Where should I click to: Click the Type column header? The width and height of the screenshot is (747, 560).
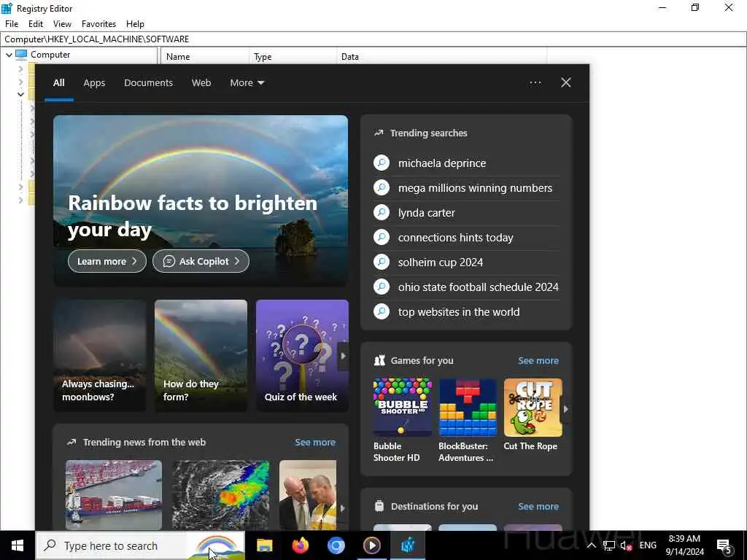pos(293,56)
